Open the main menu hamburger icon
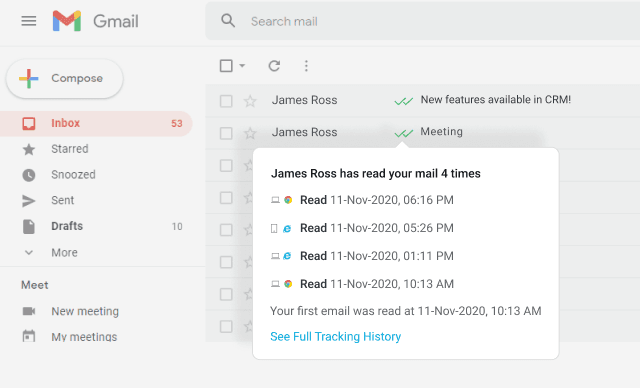This screenshot has width=640, height=388. click(x=29, y=21)
